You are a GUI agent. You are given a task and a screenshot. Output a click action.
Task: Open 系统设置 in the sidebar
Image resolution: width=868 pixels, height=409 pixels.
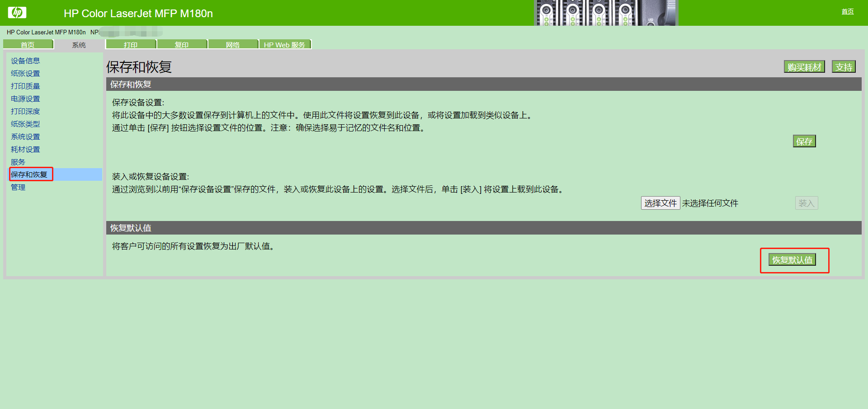point(25,136)
